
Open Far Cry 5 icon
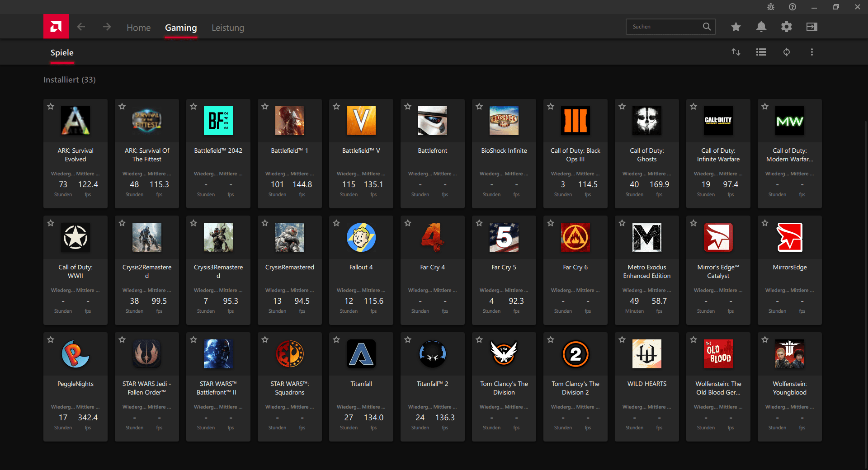click(x=504, y=237)
